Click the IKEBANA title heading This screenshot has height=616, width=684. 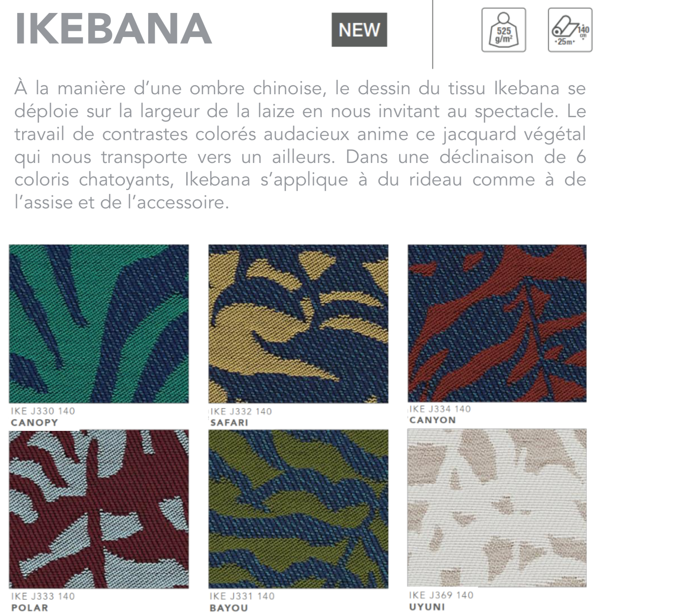point(113,29)
